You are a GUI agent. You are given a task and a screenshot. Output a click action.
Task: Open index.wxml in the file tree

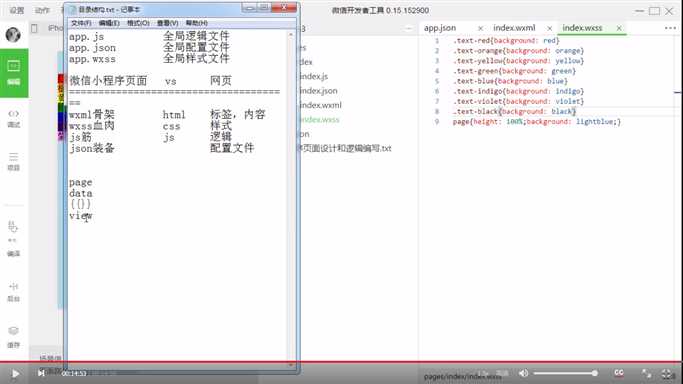(321, 105)
